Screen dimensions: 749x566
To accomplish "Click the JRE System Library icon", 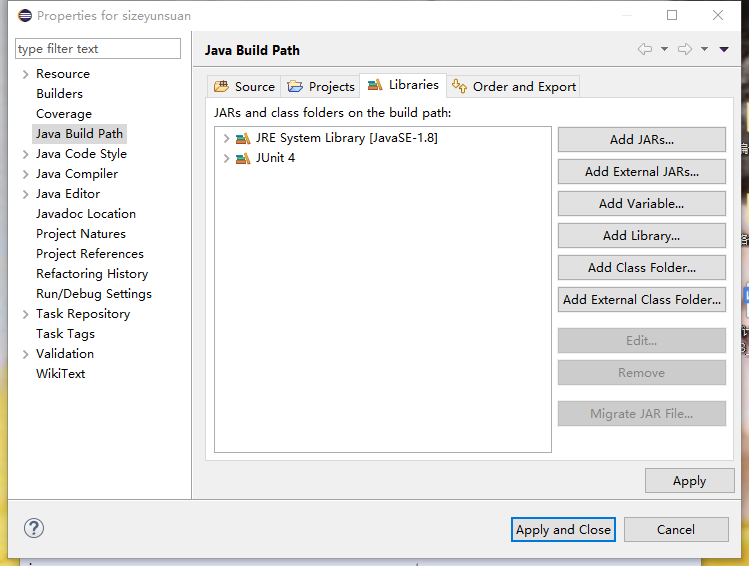I will 243,139.
